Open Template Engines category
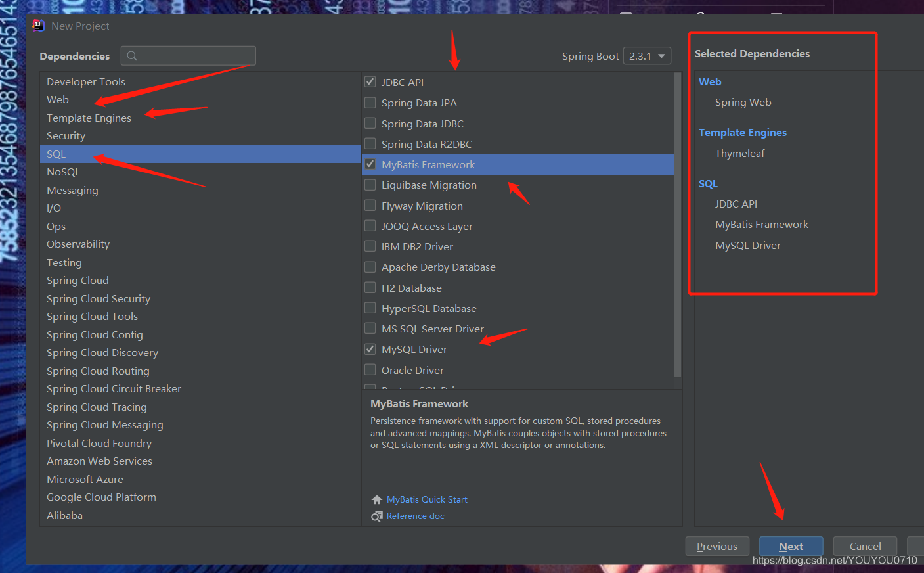924x573 pixels. point(200,118)
